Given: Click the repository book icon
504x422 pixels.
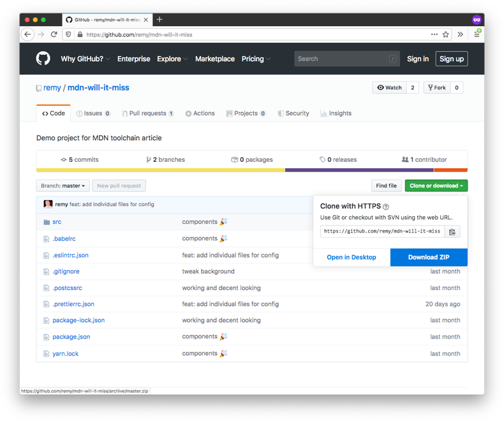Looking at the screenshot, I should [x=38, y=88].
